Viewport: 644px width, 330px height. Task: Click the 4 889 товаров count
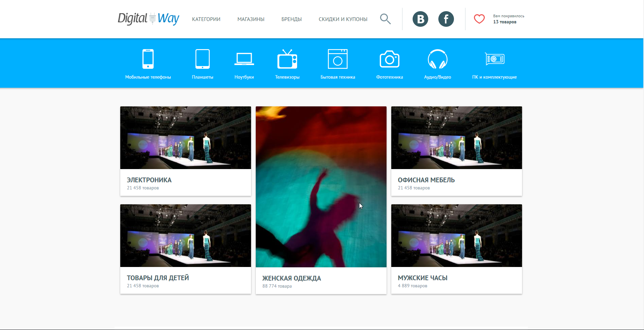(413, 286)
